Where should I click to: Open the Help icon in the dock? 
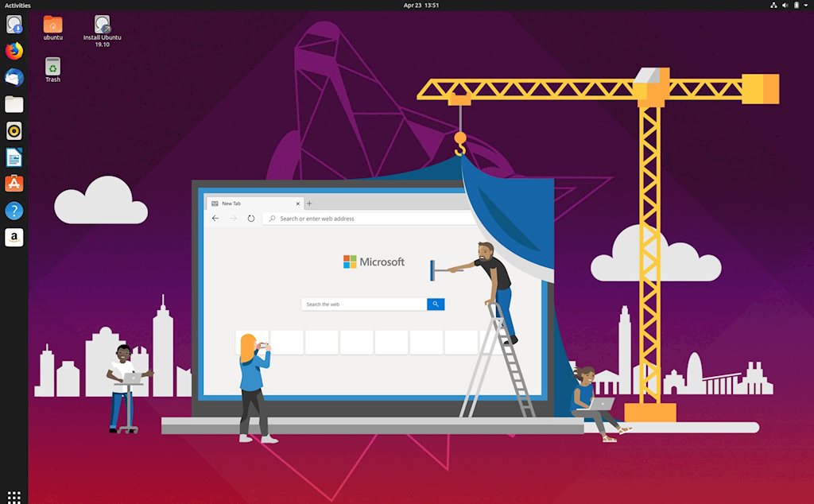click(14, 211)
